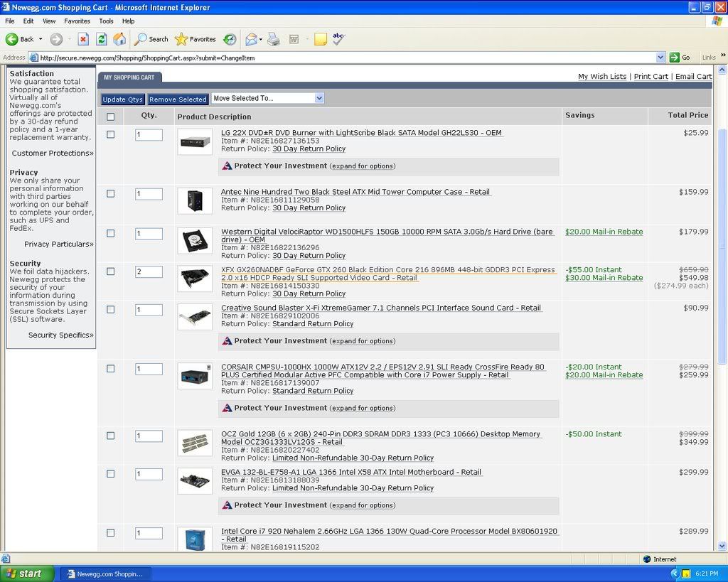Tick the EVGA motherboard checkbox
728x582 pixels.
[110, 474]
